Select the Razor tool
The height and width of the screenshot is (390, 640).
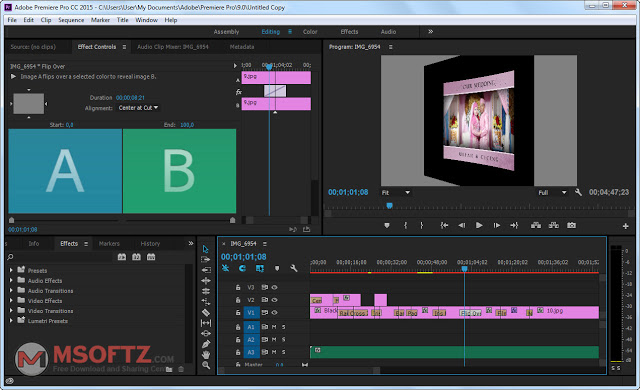(206, 312)
